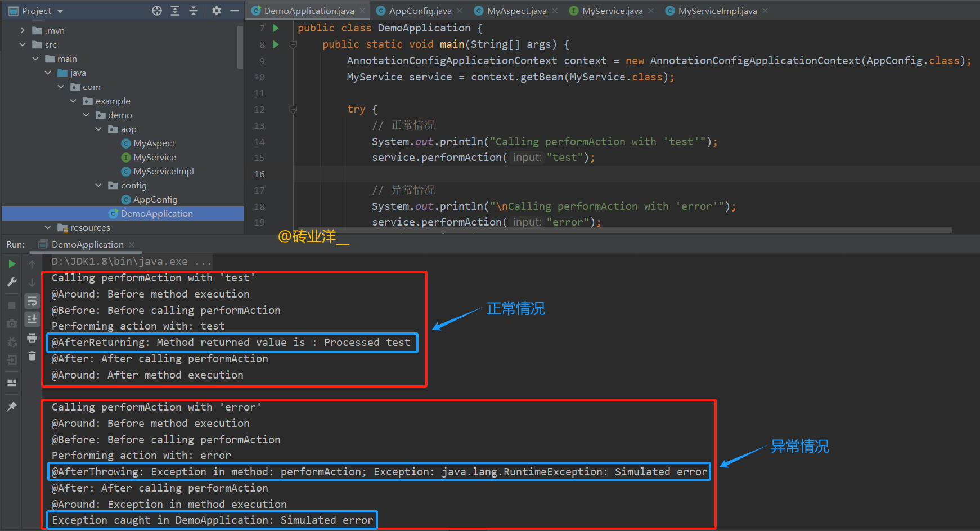Image resolution: width=980 pixels, height=531 pixels.
Task: Print the console output
Action: 32,338
